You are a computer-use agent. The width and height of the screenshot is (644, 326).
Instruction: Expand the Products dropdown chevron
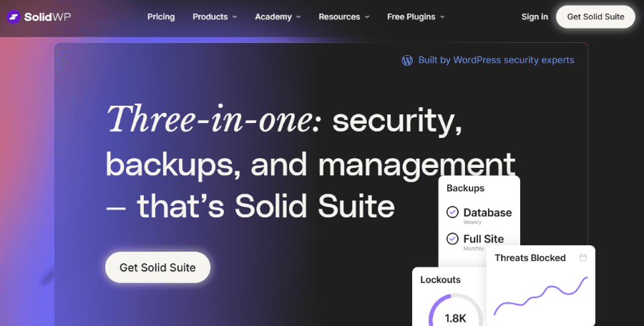[235, 17]
